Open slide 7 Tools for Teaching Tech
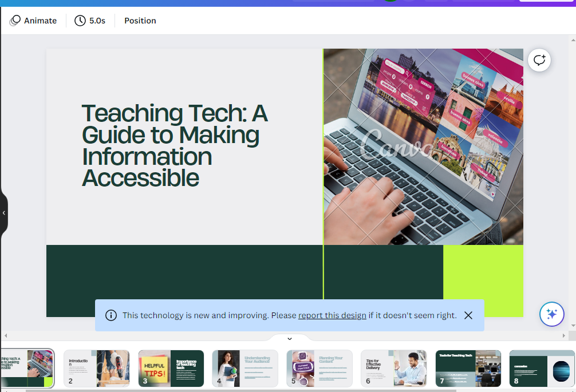576x392 pixels. (468, 369)
